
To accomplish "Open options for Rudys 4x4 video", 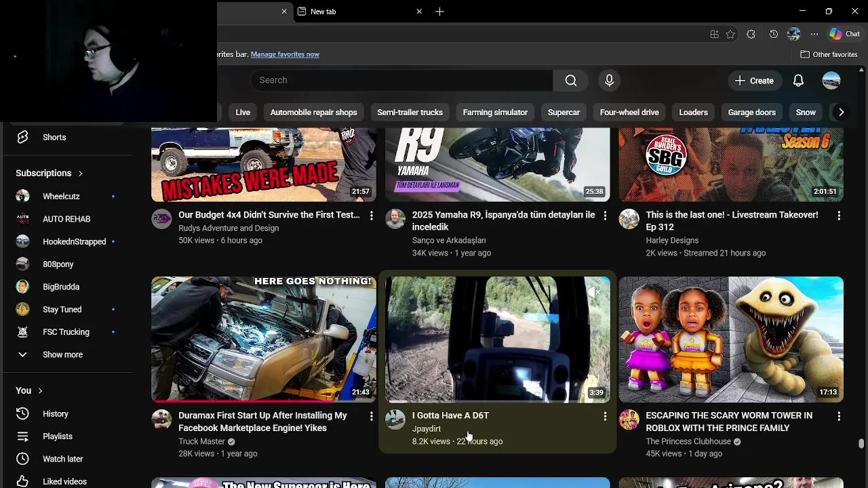I will coord(371,216).
